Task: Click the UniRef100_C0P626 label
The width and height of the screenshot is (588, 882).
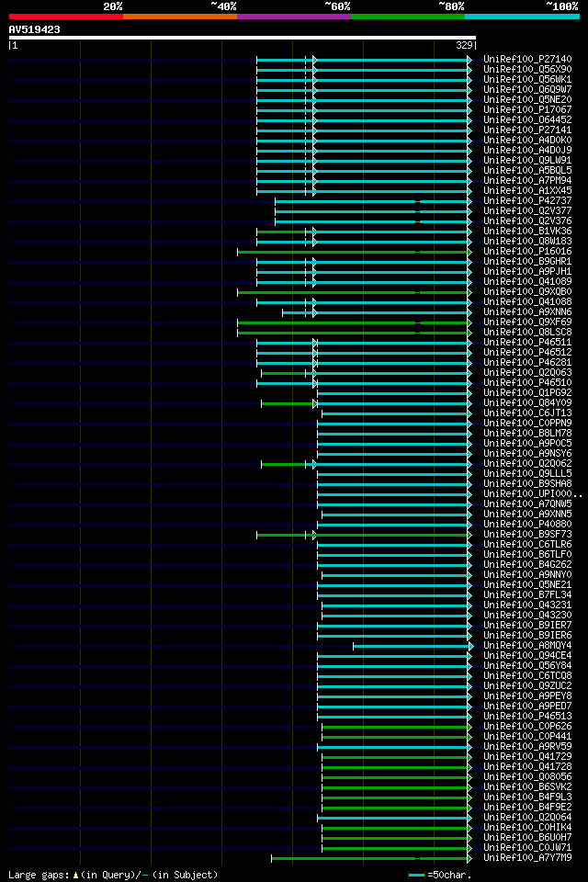Action: point(527,728)
